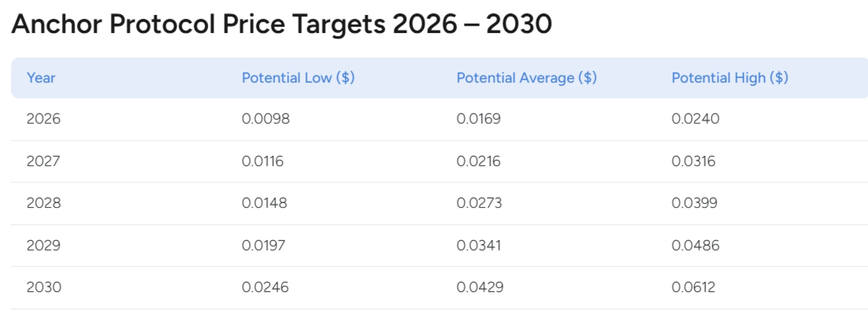
Task: Click the Potential Low ($) column header
Action: 298,78
